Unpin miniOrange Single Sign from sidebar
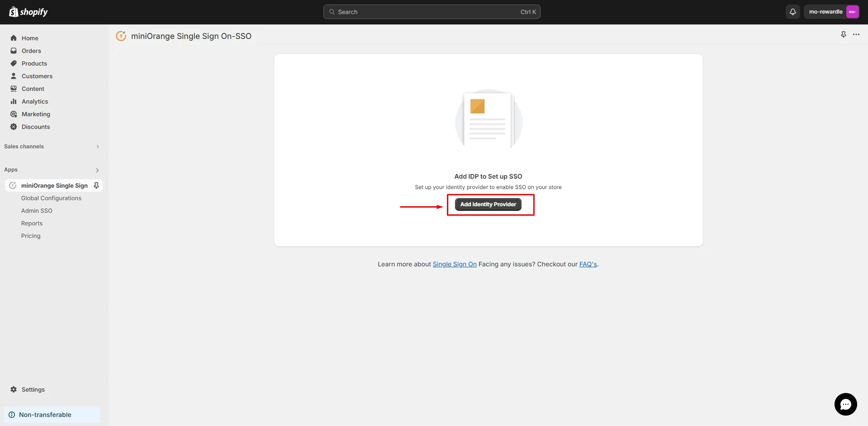 click(x=96, y=185)
